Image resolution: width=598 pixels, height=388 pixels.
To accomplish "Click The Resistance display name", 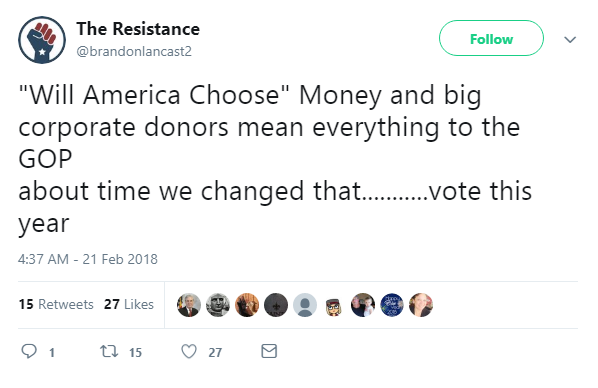I will tap(138, 29).
